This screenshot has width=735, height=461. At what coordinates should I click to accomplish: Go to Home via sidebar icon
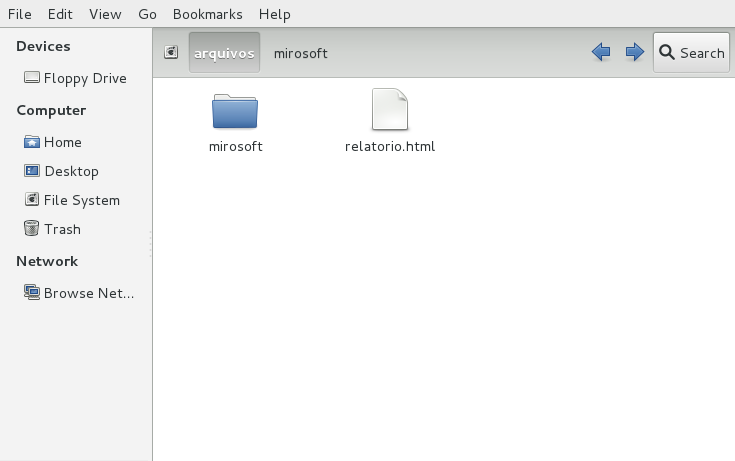coord(32,142)
